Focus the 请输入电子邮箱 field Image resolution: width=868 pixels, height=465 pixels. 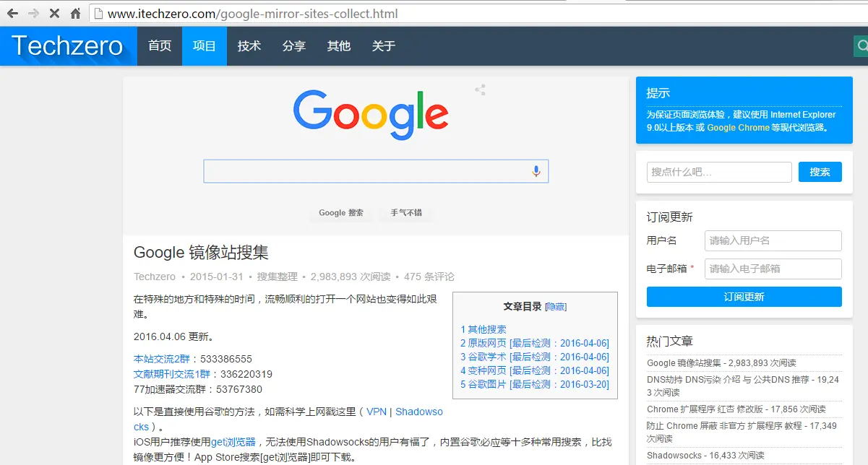pos(773,269)
